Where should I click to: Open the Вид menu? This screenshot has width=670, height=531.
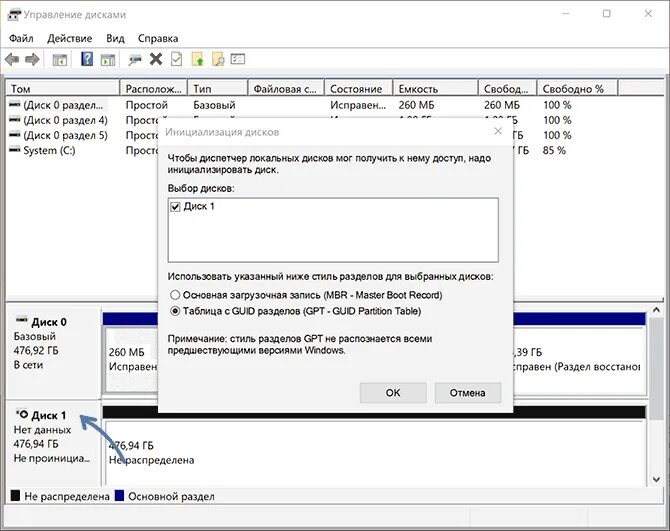(115, 38)
